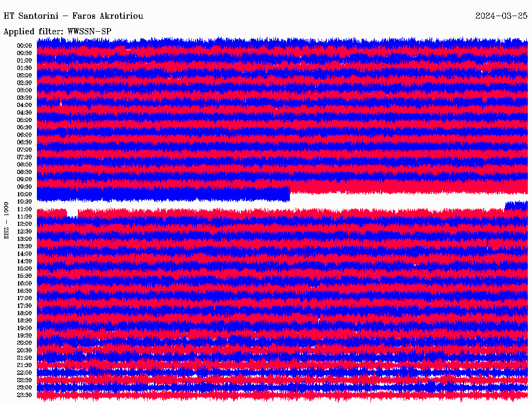Image resolution: width=532 pixels, height=405 pixels.
Task: Click the small white gap in the 11:00 trace
Action: 72,213
